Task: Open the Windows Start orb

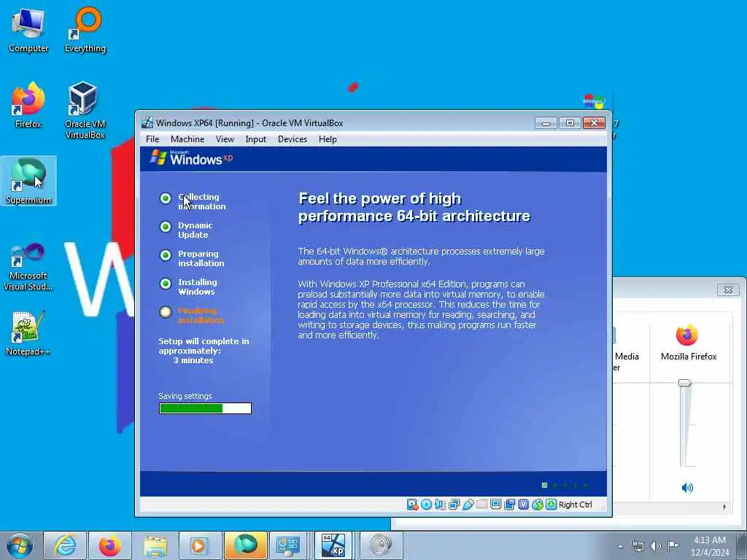Action: coord(20,545)
